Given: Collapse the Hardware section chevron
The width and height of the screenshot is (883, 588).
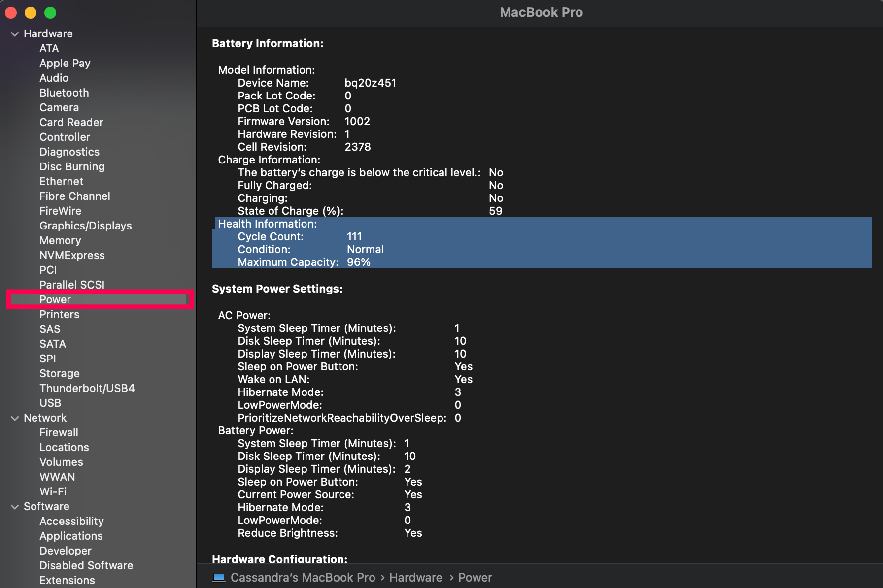Looking at the screenshot, I should pyautogui.click(x=15, y=34).
